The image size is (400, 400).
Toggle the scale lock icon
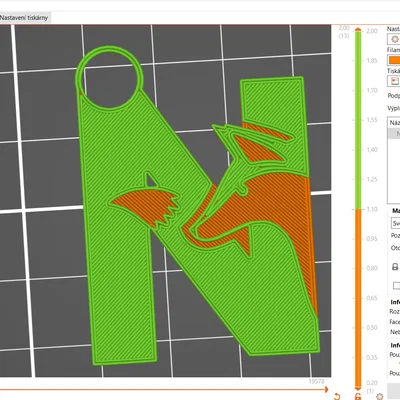click(395, 267)
